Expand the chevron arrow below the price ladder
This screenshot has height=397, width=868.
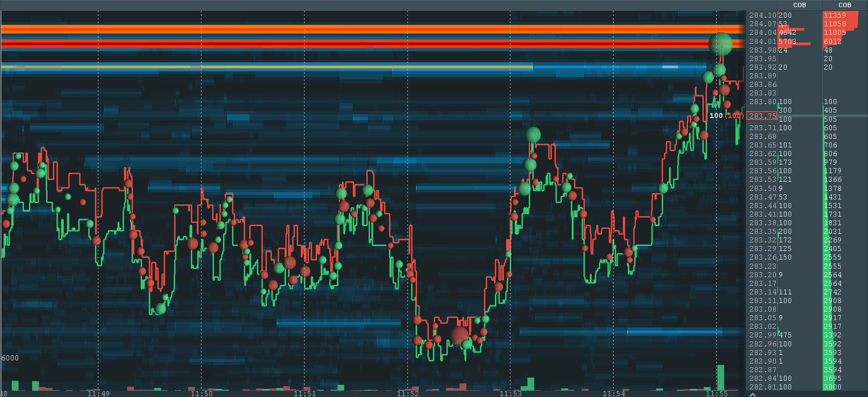coord(752,394)
